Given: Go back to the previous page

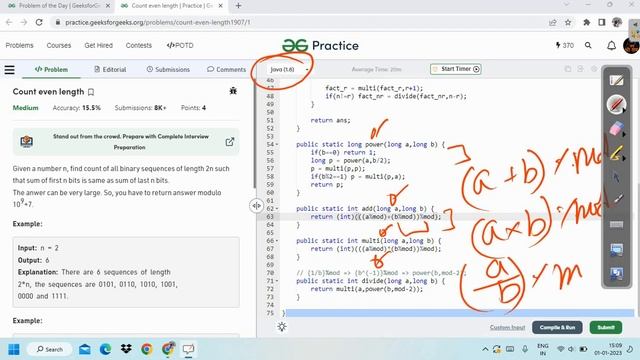Looking at the screenshot, I should pyautogui.click(x=9, y=22).
